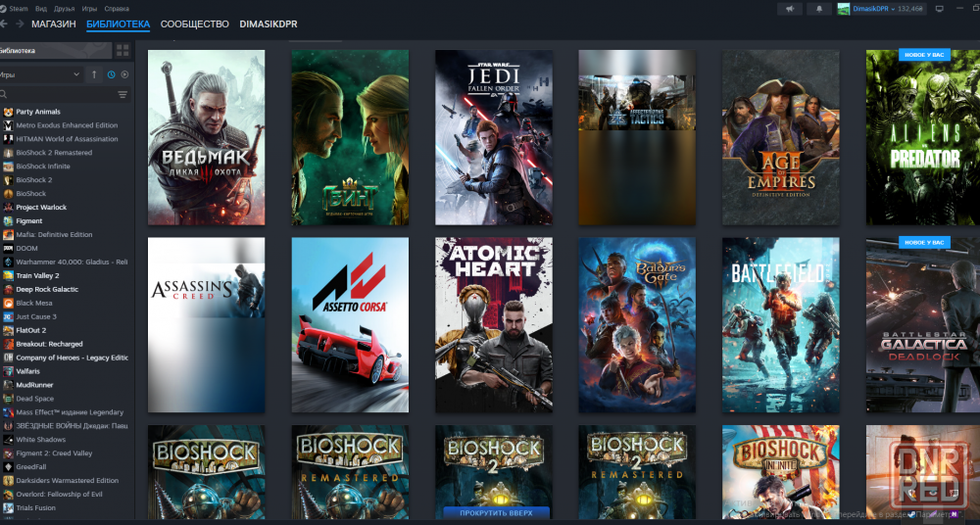Open the Друзья menu

click(x=65, y=9)
